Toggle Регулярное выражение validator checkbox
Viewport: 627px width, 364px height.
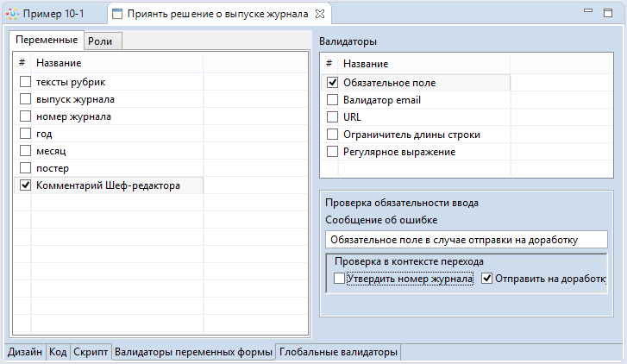point(332,152)
